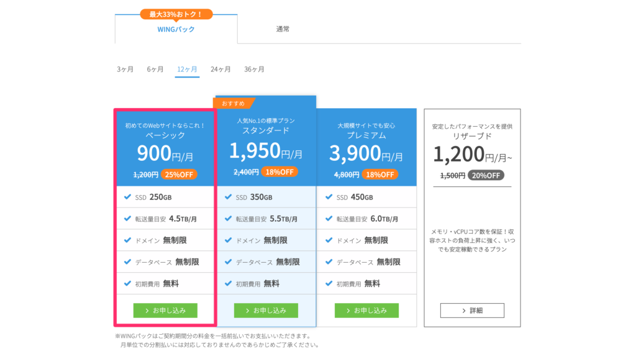
Task: Click the 20%OFF badge on リザーブド
Action: 486,175
